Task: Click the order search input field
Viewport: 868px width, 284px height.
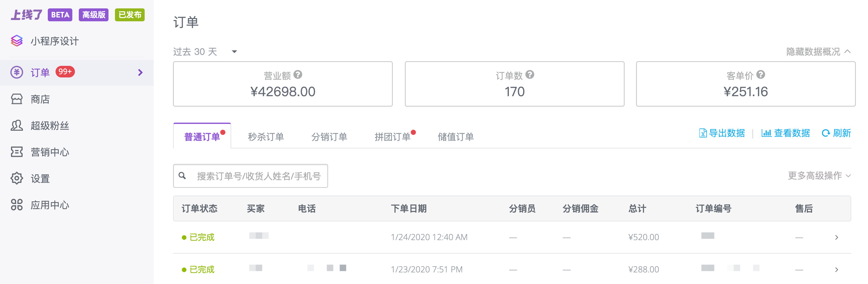Action: coord(250,176)
